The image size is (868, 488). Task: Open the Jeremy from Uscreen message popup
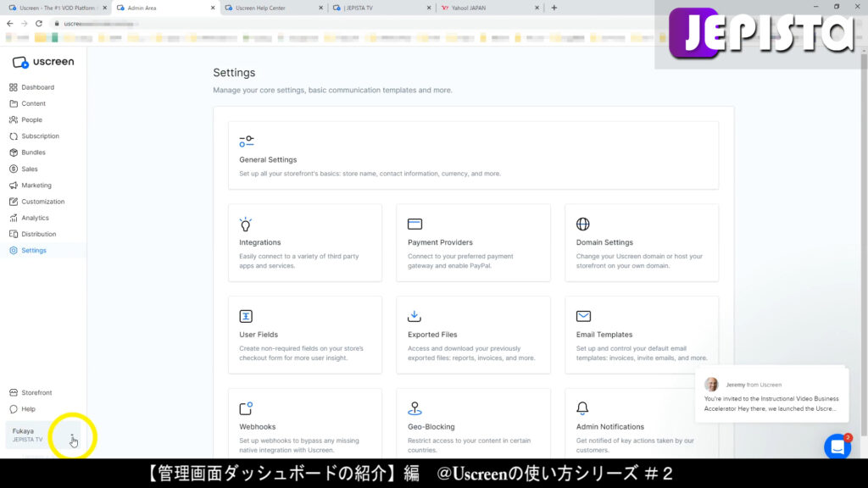(771, 395)
